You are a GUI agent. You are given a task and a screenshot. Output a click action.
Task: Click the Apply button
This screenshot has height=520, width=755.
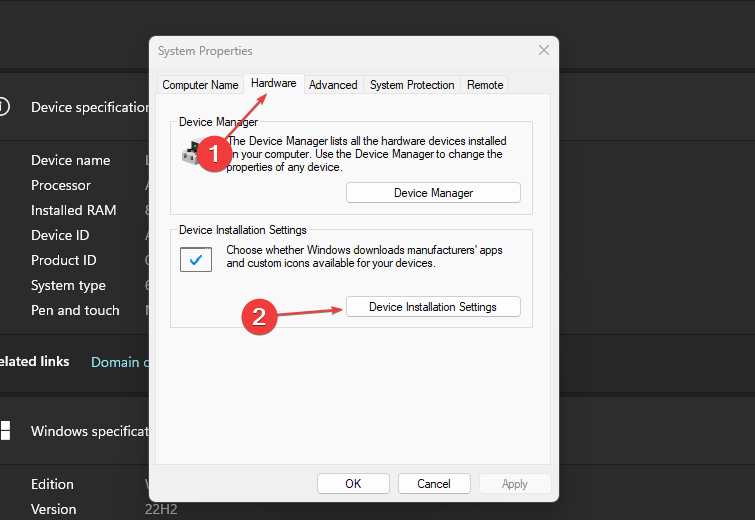pos(515,484)
